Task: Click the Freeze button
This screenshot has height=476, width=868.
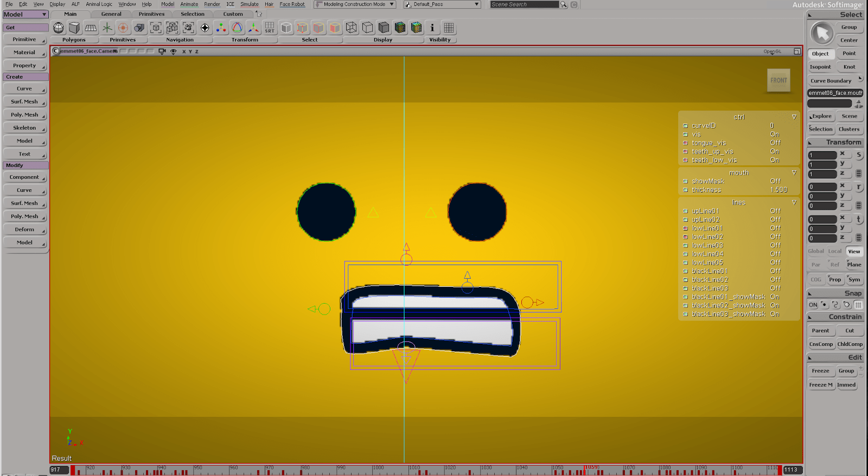Action: click(x=820, y=371)
